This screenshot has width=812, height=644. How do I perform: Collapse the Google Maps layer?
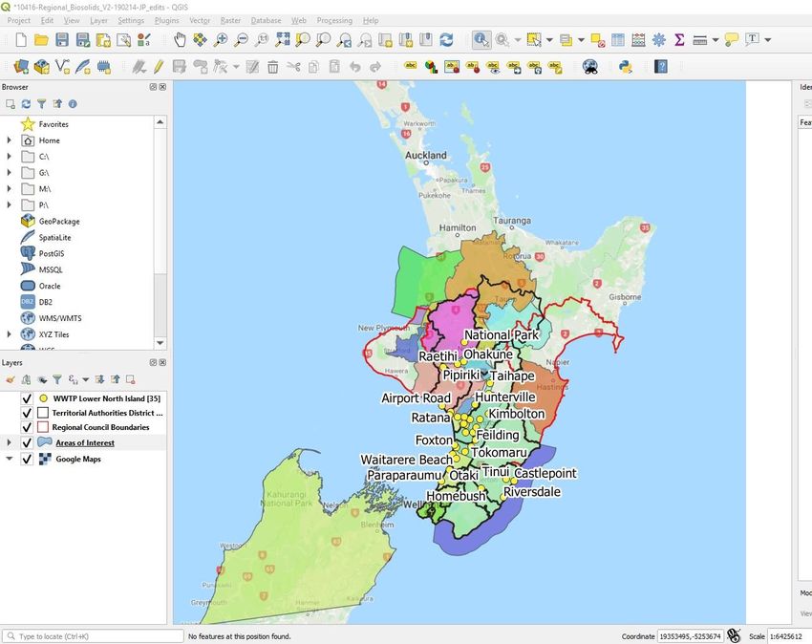pyautogui.click(x=9, y=459)
